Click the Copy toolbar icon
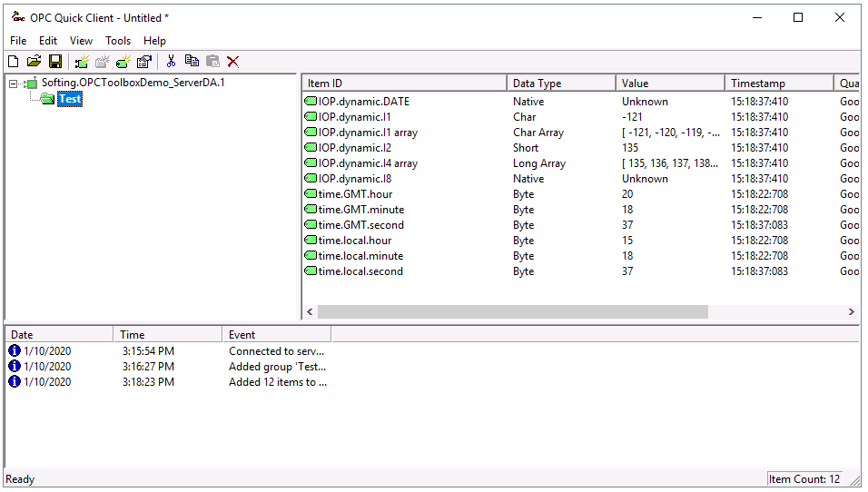The width and height of the screenshot is (868, 492). coord(192,62)
